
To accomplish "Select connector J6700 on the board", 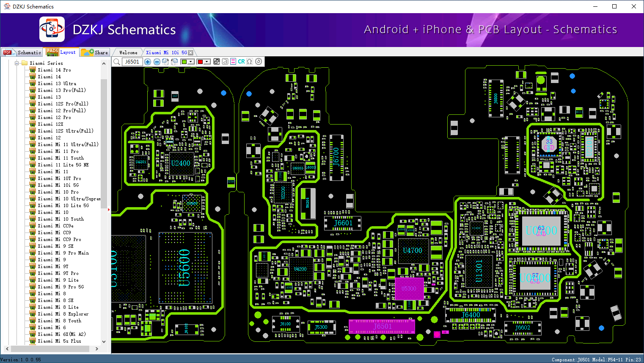I will [x=336, y=158].
